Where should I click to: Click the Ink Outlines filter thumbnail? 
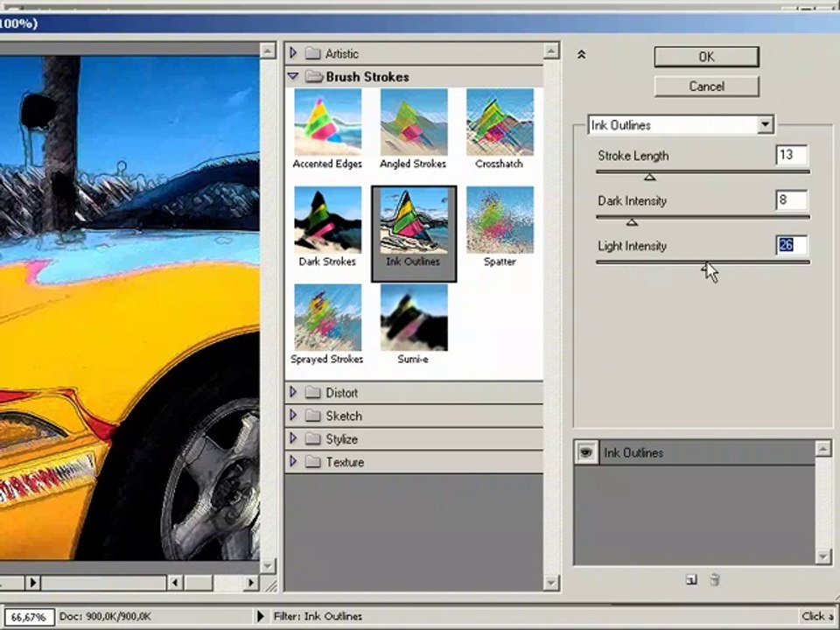coord(414,220)
